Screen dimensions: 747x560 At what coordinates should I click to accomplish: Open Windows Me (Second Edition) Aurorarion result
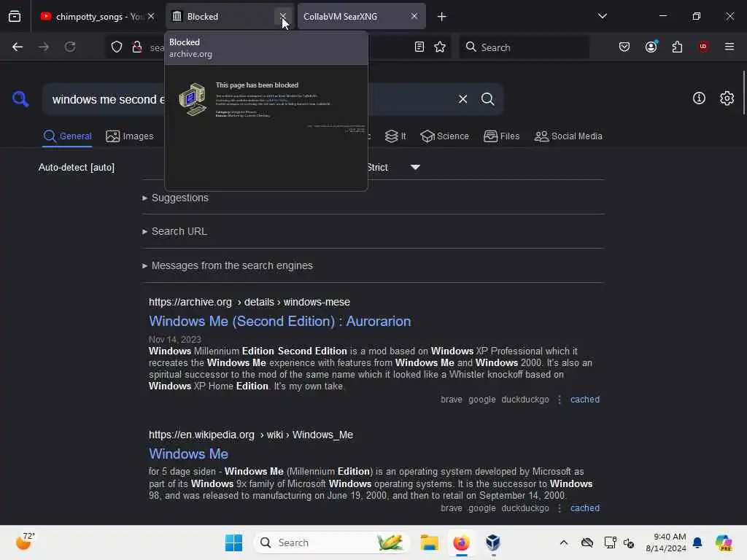pyautogui.click(x=279, y=322)
